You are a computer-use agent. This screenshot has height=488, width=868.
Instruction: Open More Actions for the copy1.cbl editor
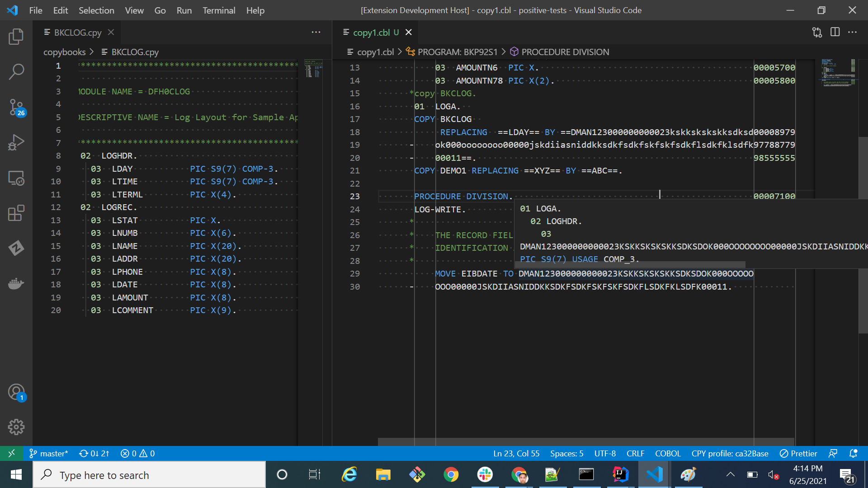click(x=852, y=32)
